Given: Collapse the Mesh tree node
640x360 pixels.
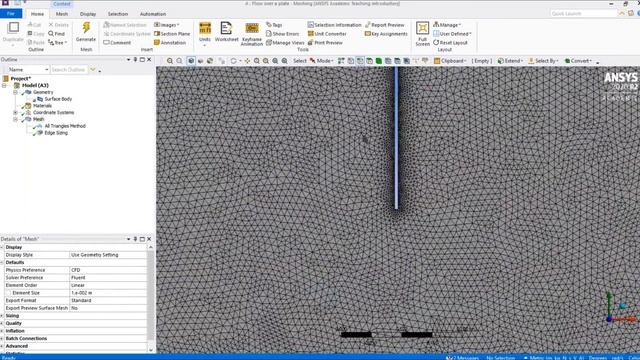Looking at the screenshot, I should tap(16, 119).
